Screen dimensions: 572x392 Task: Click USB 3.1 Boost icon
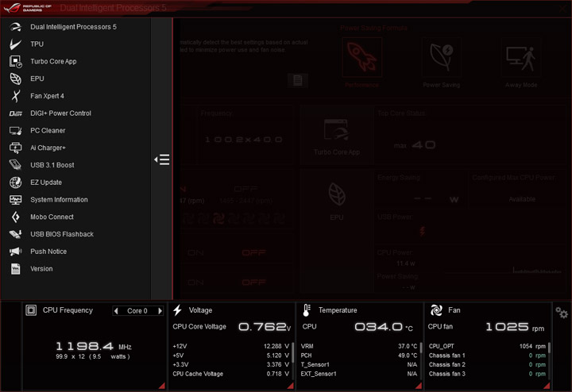tap(15, 165)
